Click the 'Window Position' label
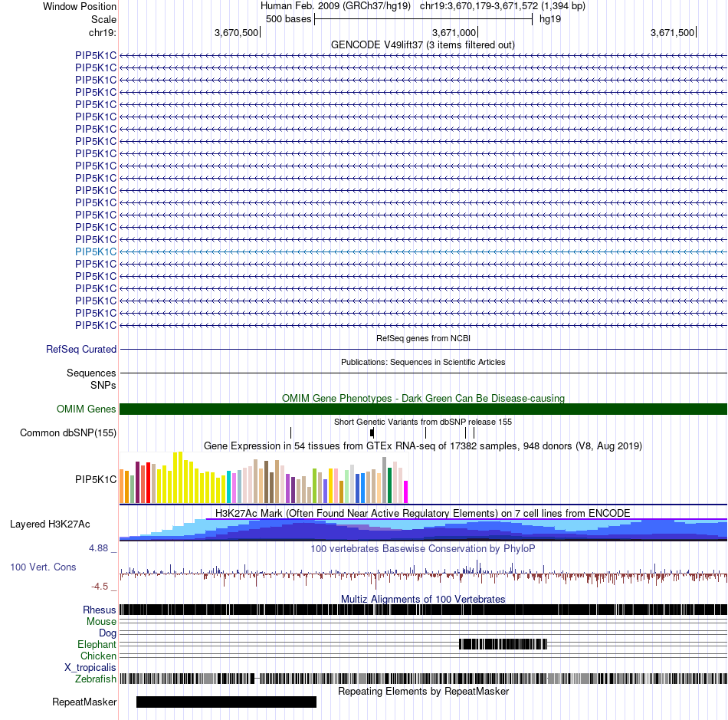Viewport: 728px width, 720px height. coord(80,6)
